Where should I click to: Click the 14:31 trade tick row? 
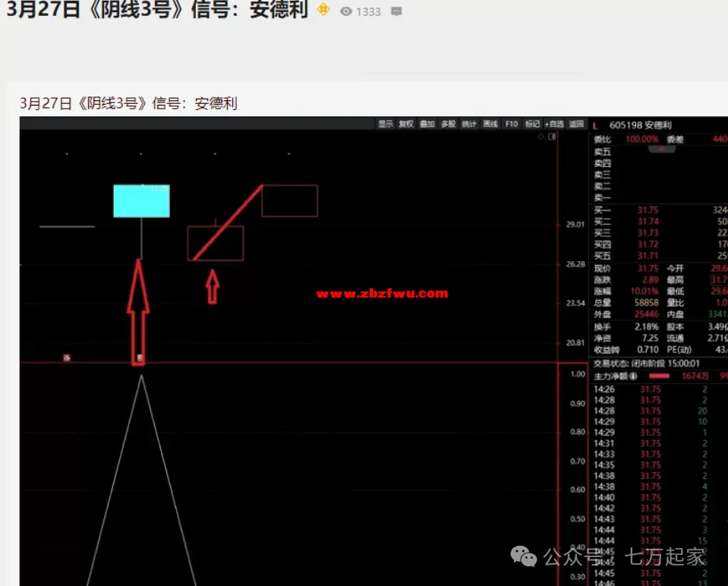tap(651, 443)
